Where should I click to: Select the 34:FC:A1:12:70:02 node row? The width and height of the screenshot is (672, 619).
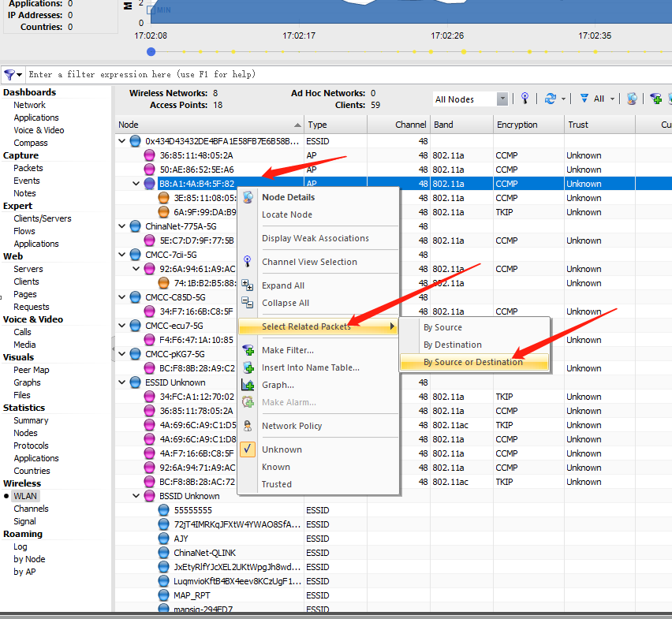point(394,397)
